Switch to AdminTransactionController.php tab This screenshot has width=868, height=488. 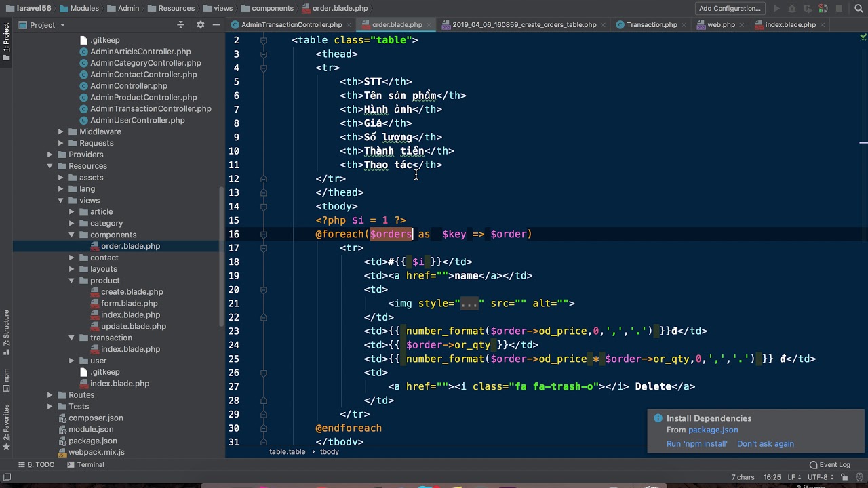(x=292, y=25)
